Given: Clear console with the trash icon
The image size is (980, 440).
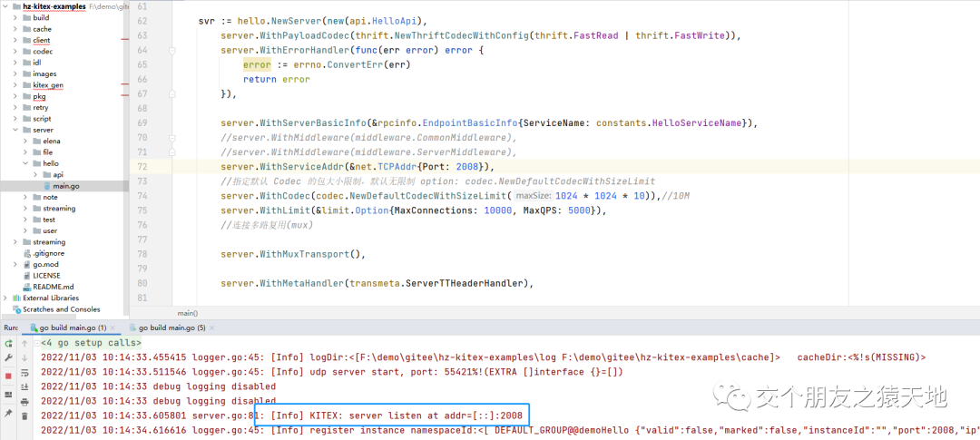Looking at the screenshot, I should coord(24,416).
